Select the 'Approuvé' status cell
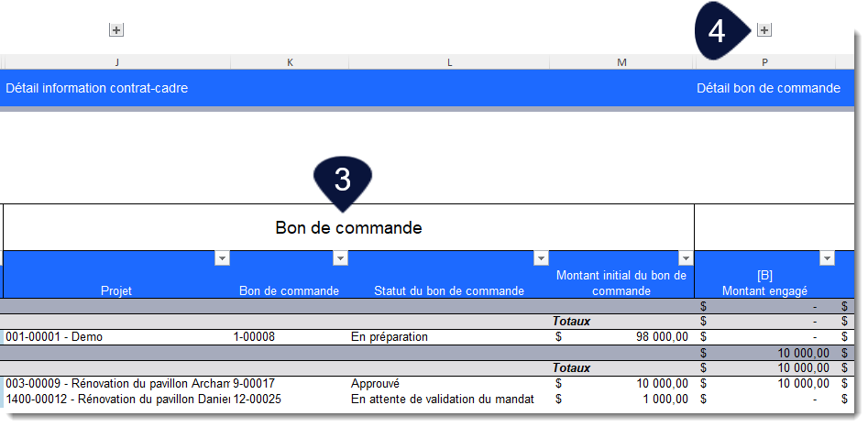Viewport: 868px width, 427px height. [x=449, y=383]
